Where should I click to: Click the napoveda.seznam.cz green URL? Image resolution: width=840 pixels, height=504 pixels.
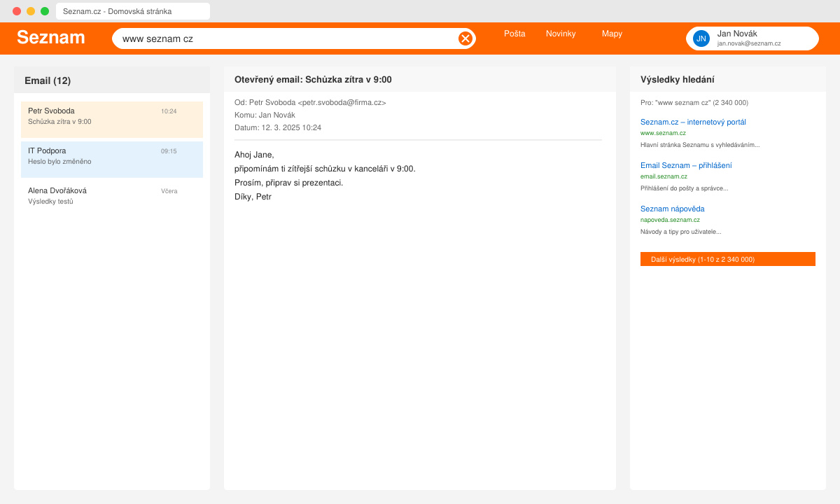[x=670, y=220]
